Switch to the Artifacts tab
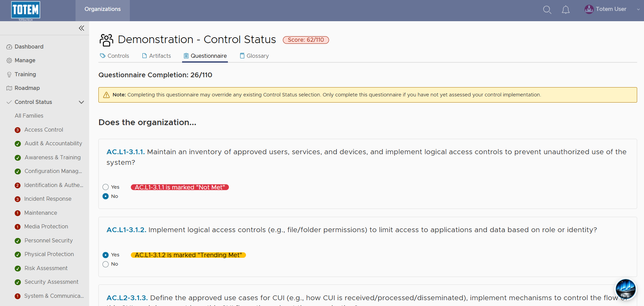Screen dimensions: 644x306 [156, 56]
